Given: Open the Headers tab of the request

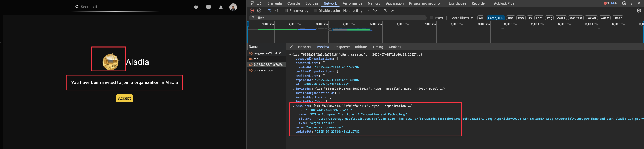Looking at the screenshot, I should point(305,47).
